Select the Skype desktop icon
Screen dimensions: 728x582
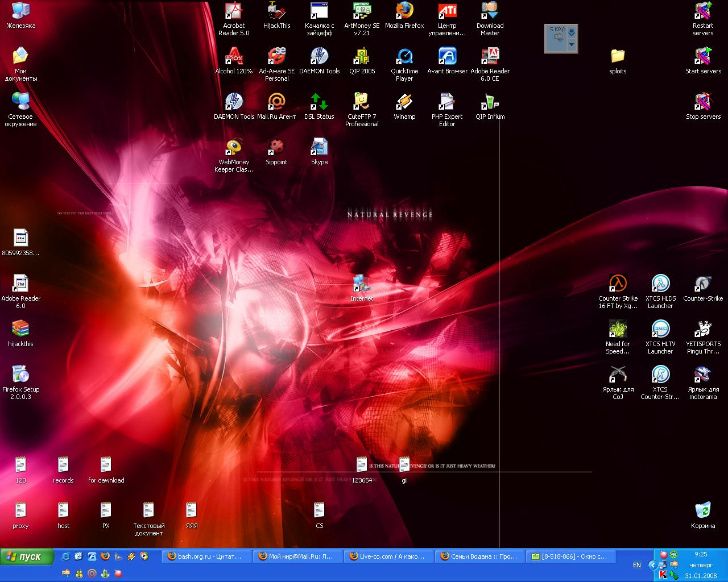(x=319, y=148)
